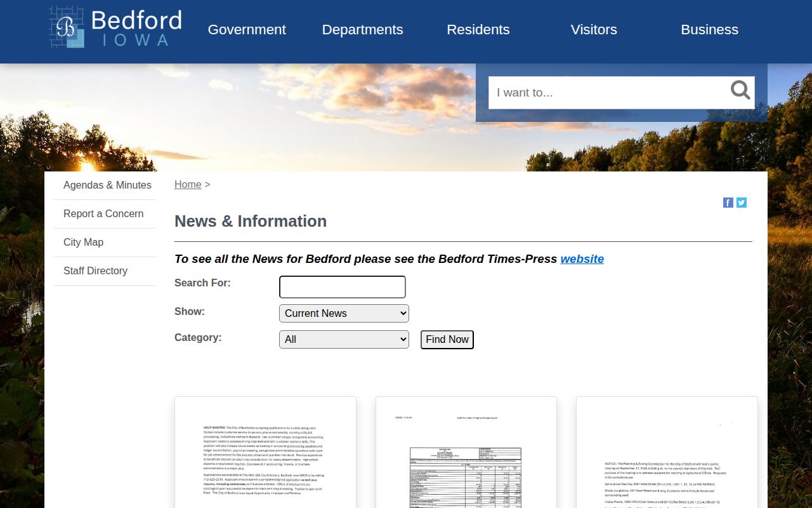Image resolution: width=812 pixels, height=508 pixels.
Task: Expand the Show dropdown (Current News)
Action: coord(344,313)
